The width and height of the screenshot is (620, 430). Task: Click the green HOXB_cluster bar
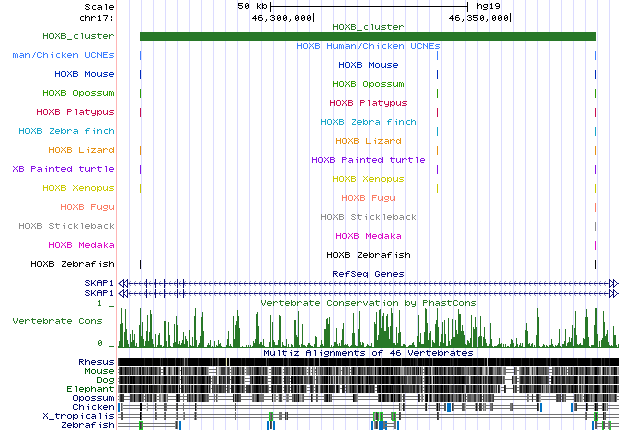tap(367, 37)
